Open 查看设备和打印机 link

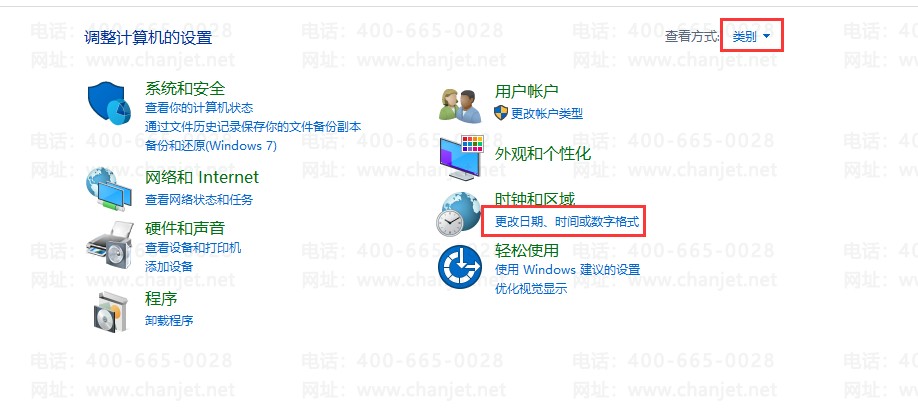(x=193, y=248)
